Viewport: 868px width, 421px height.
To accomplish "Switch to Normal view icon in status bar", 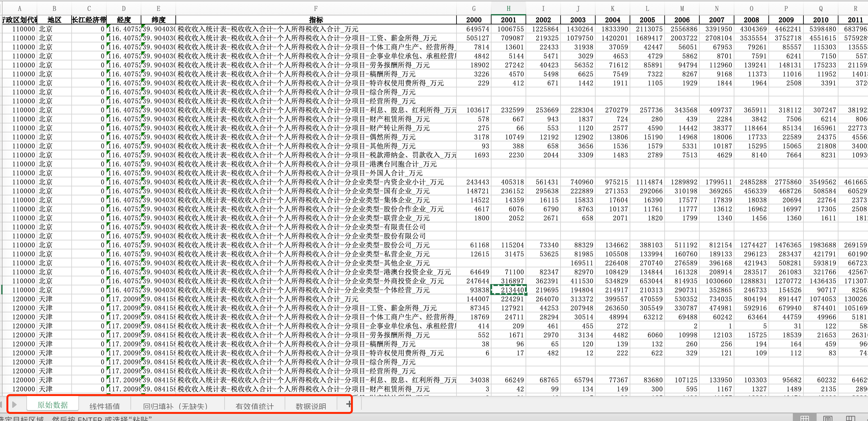I will click(805, 418).
